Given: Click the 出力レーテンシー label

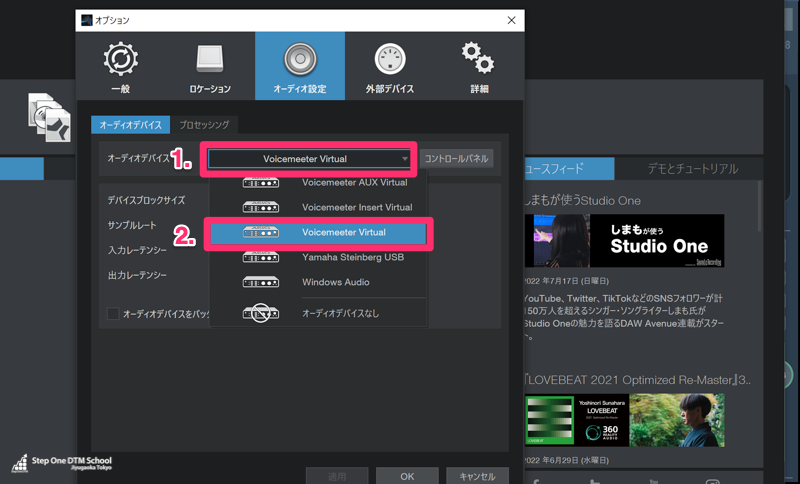Looking at the screenshot, I should point(137,275).
